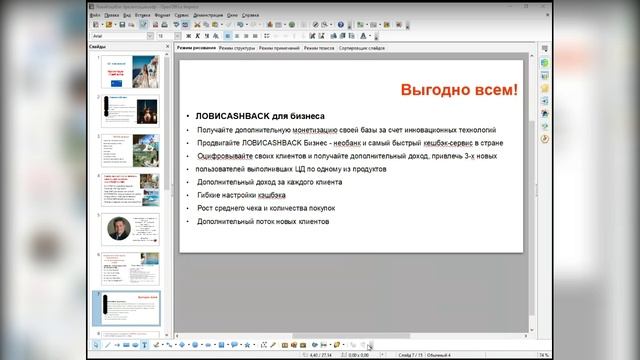Open the Вставка menu

coord(142,15)
